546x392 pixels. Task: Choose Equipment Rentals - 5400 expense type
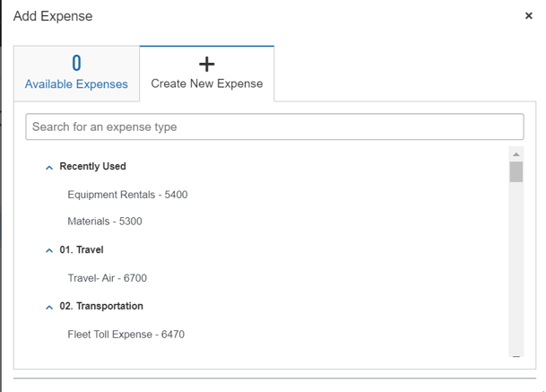pyautogui.click(x=127, y=195)
